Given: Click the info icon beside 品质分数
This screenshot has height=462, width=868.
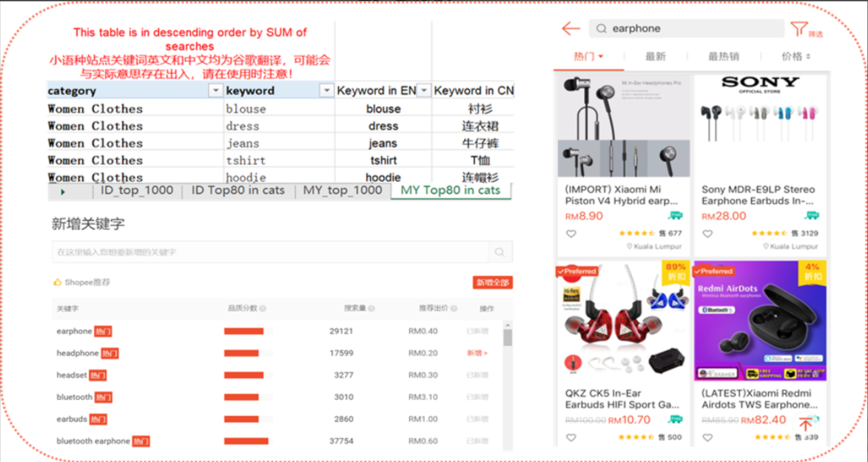Looking at the screenshot, I should pyautogui.click(x=263, y=308).
